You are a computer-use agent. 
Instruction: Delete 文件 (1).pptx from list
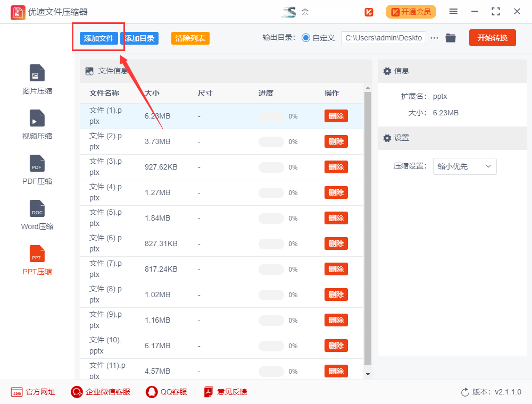pos(336,116)
